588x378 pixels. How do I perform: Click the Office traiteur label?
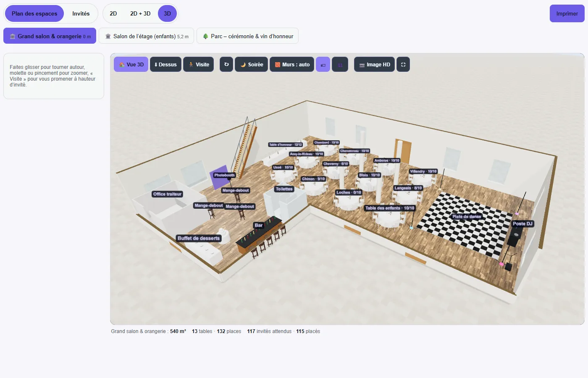167,194
